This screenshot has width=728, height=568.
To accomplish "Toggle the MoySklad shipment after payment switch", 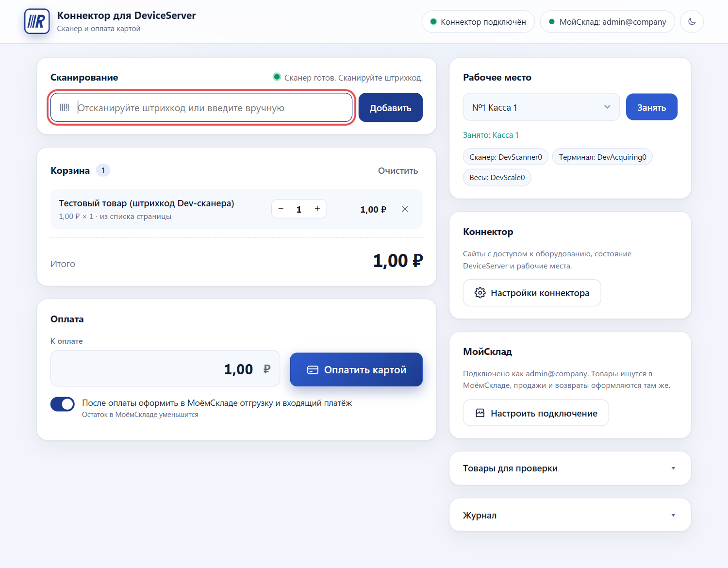I will [63, 404].
